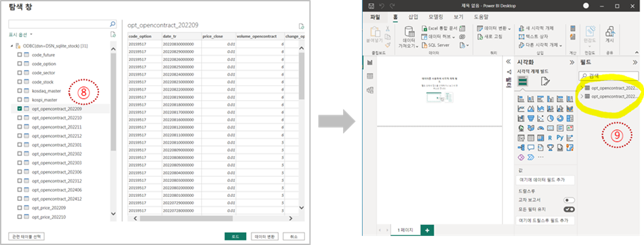Switch to Data view in left sidebar
Image resolution: width=644 pixels, height=245 pixels.
(370, 76)
